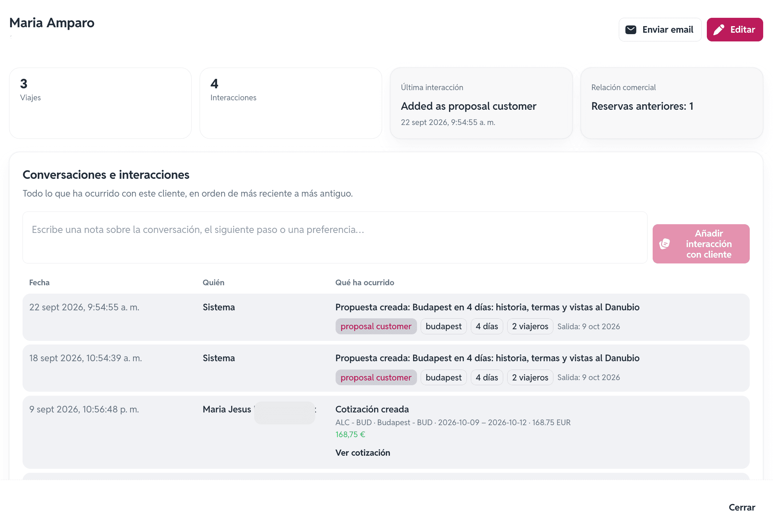Select the date 18 sept 2026, 10:54:39 a. m.

click(x=85, y=358)
